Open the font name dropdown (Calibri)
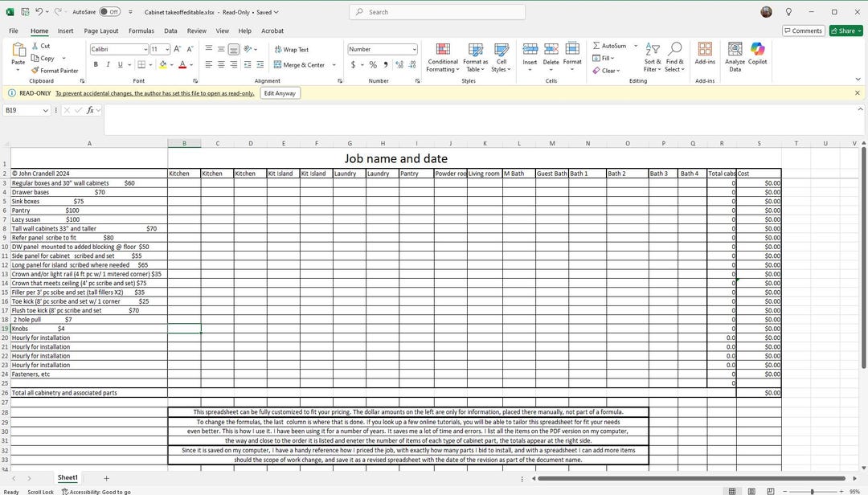The image size is (868, 495). (145, 49)
